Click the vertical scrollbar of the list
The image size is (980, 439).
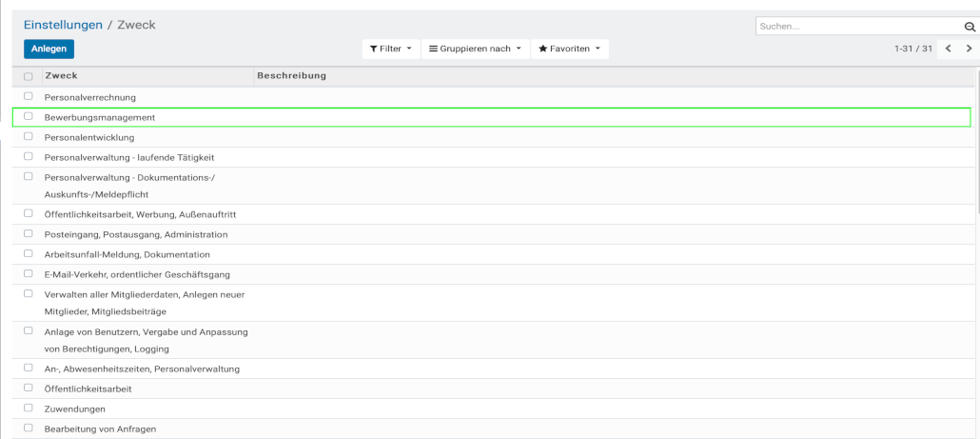tap(976, 143)
